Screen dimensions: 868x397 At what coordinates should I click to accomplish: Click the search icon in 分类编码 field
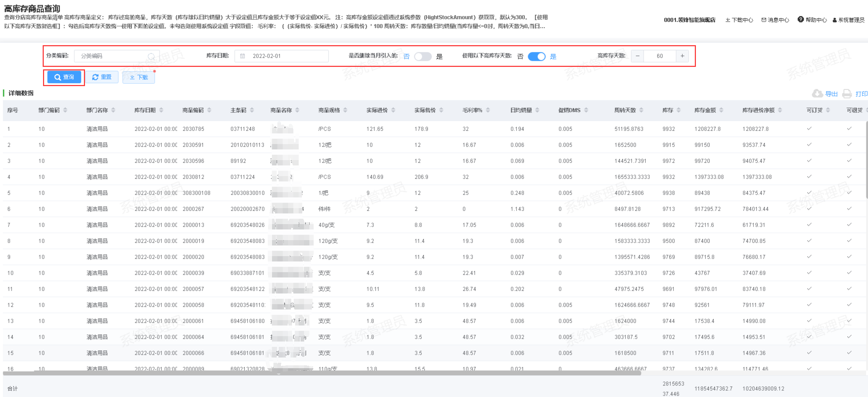point(151,56)
